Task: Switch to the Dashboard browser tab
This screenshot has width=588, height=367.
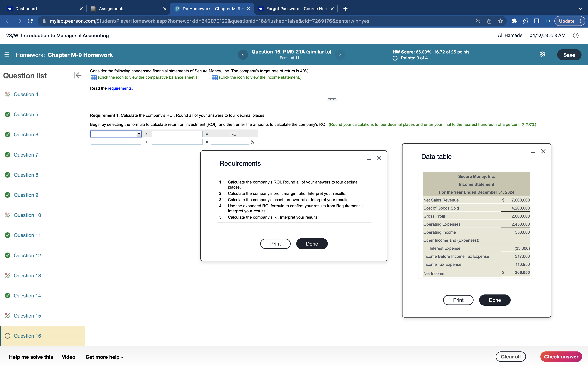Action: (x=26, y=9)
